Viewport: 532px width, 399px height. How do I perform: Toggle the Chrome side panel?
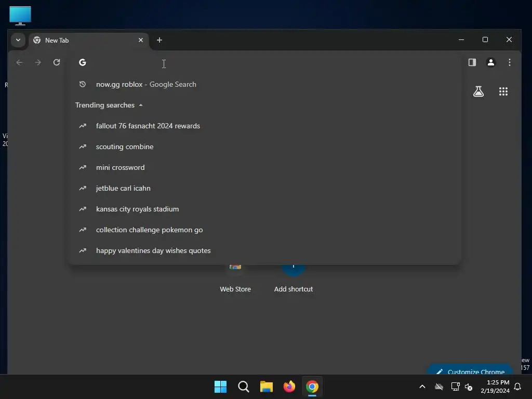click(x=472, y=62)
